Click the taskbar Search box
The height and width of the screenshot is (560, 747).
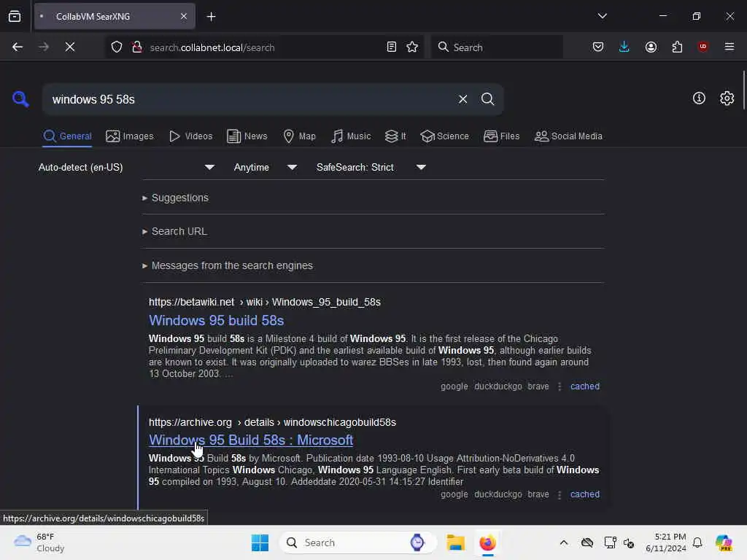[x=358, y=542]
